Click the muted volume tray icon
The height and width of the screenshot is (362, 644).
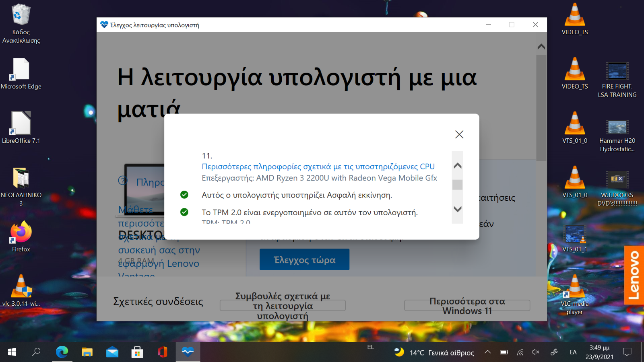click(x=536, y=352)
